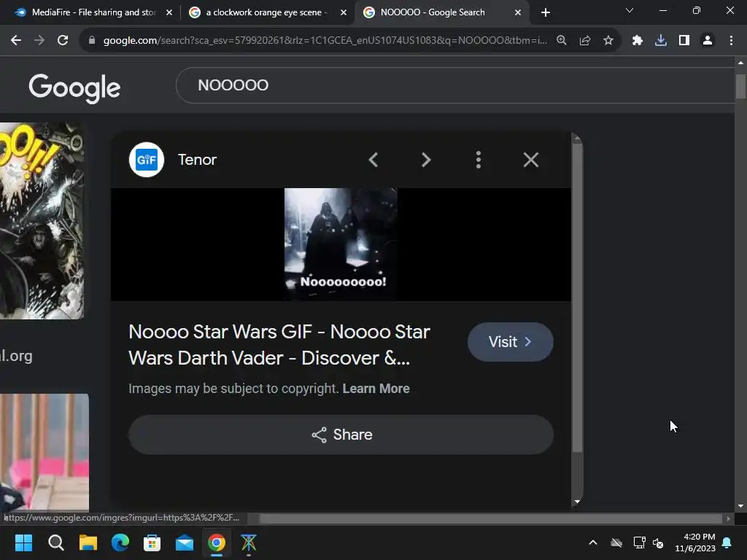Show previous image in the Tenor panel
747x560 pixels.
click(373, 160)
